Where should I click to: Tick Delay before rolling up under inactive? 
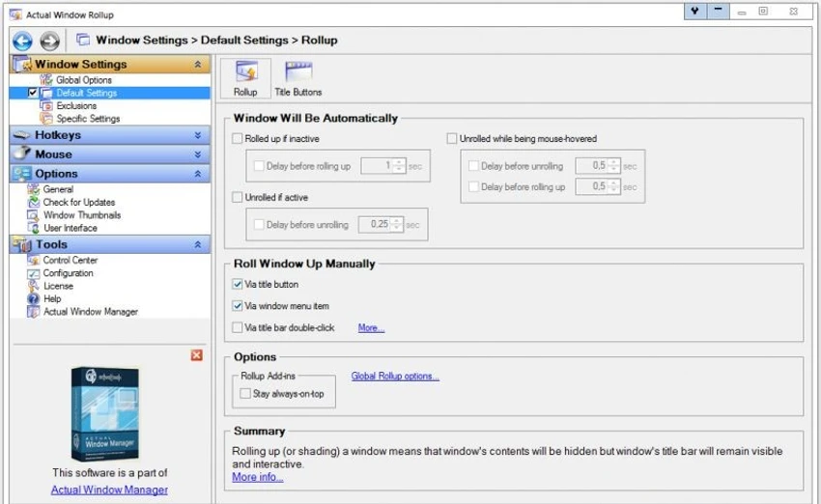click(259, 166)
